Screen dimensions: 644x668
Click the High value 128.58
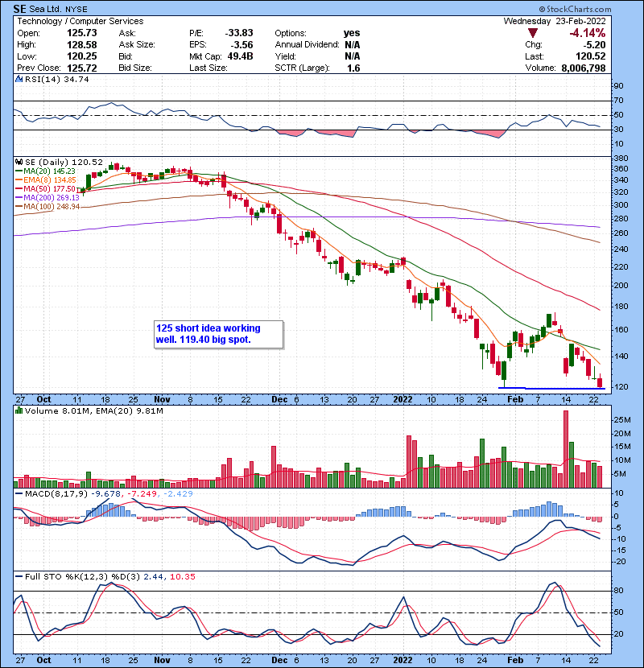[x=82, y=45]
